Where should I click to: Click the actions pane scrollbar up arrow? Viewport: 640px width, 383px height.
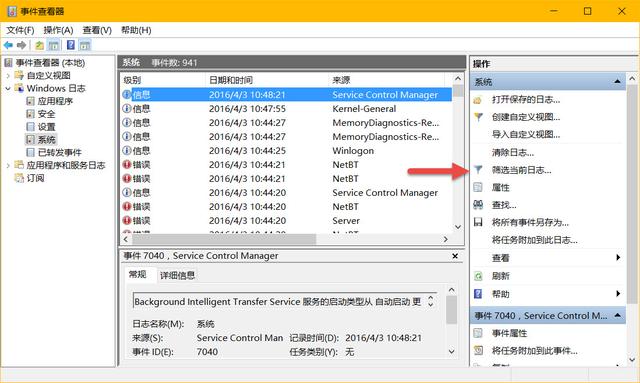click(632, 78)
